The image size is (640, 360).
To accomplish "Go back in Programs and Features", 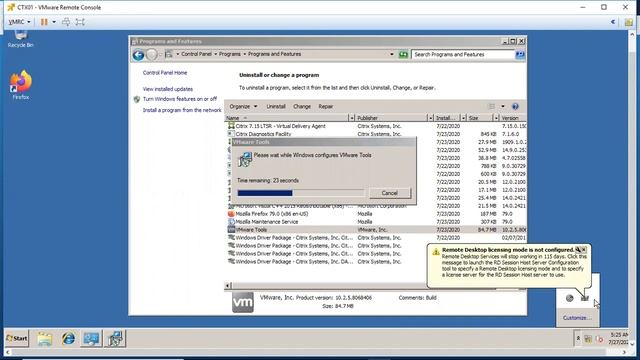I will pyautogui.click(x=138, y=54).
